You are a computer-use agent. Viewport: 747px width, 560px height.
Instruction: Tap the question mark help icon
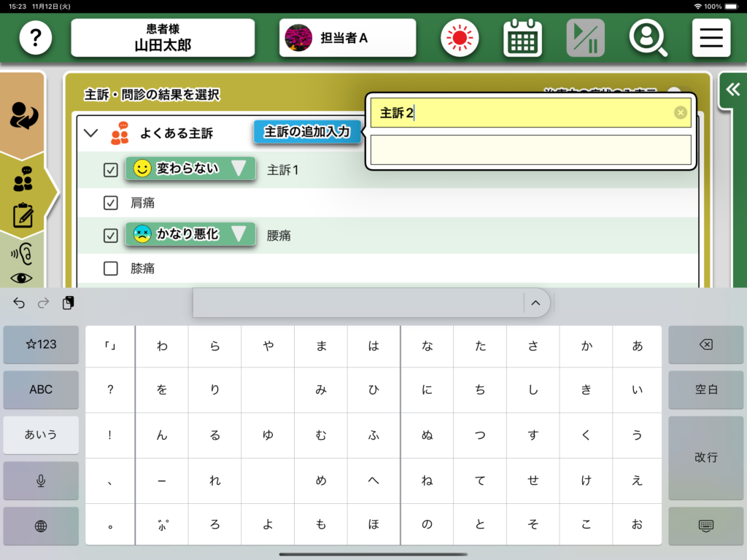click(x=35, y=38)
